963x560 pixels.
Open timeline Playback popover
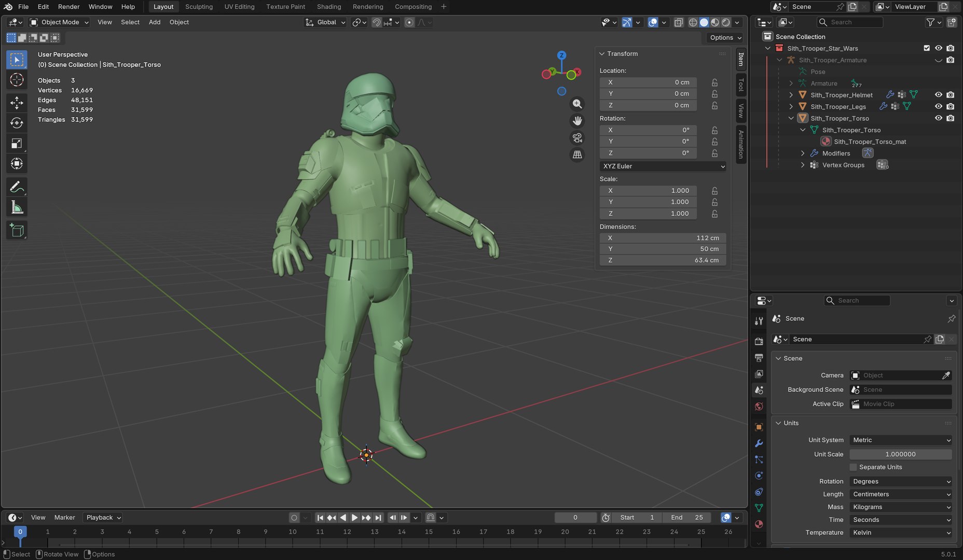103,517
